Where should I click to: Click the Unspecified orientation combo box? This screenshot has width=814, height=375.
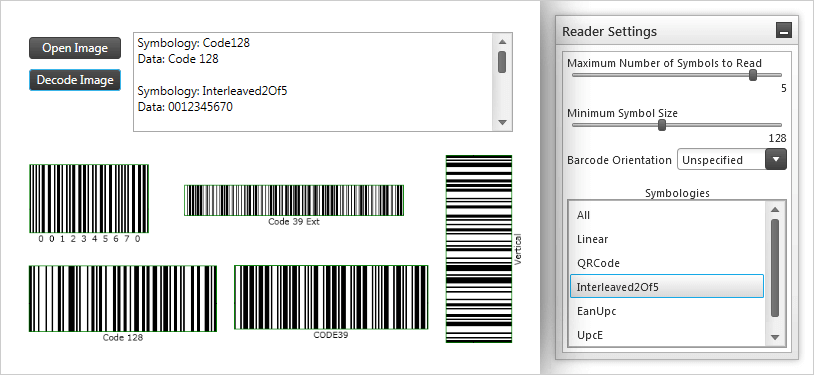[x=731, y=159]
